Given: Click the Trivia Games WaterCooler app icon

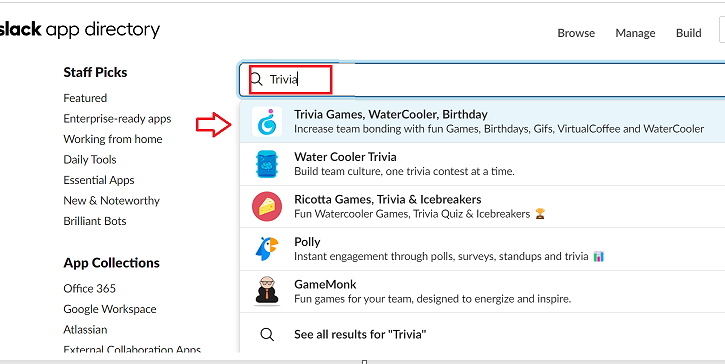Looking at the screenshot, I should (x=267, y=121).
